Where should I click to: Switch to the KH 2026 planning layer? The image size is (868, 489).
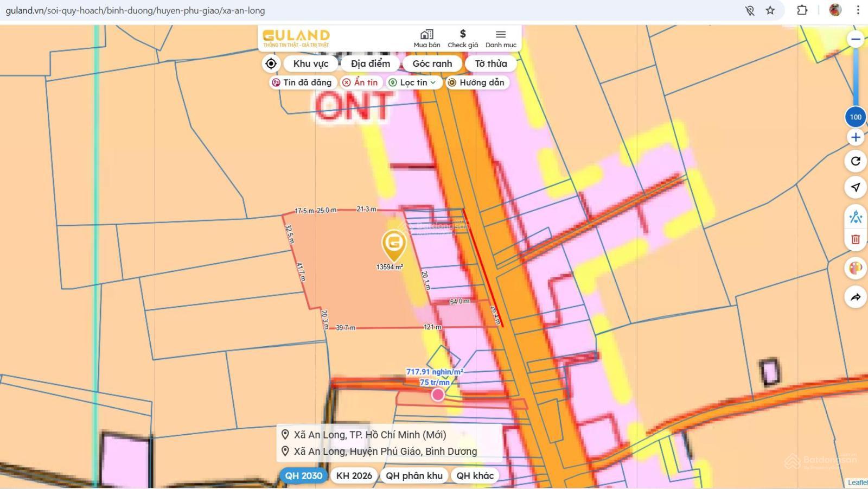click(x=354, y=475)
